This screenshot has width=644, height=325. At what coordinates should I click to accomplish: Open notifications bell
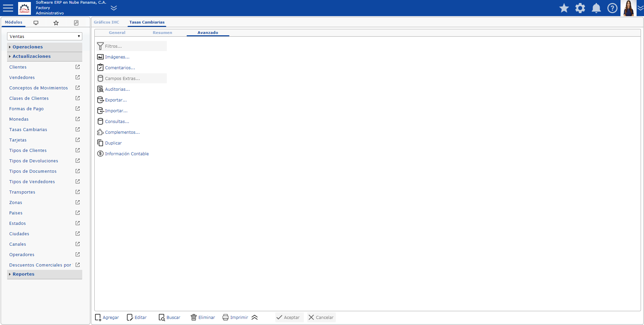[596, 8]
